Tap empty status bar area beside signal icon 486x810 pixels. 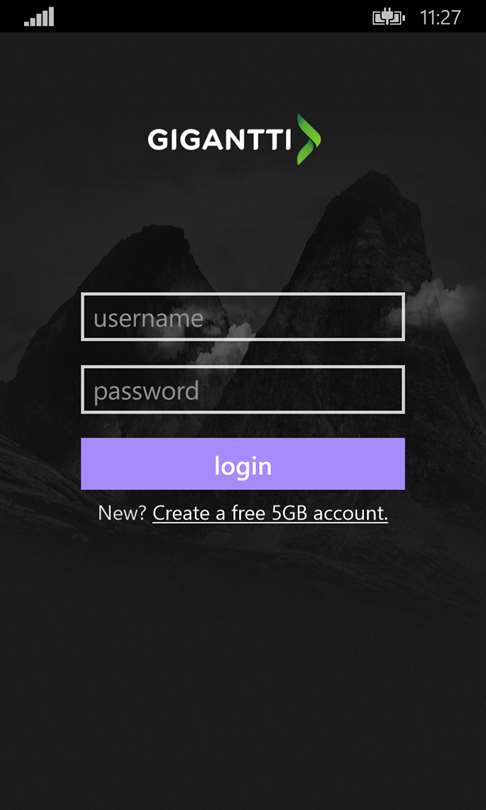click(207, 17)
